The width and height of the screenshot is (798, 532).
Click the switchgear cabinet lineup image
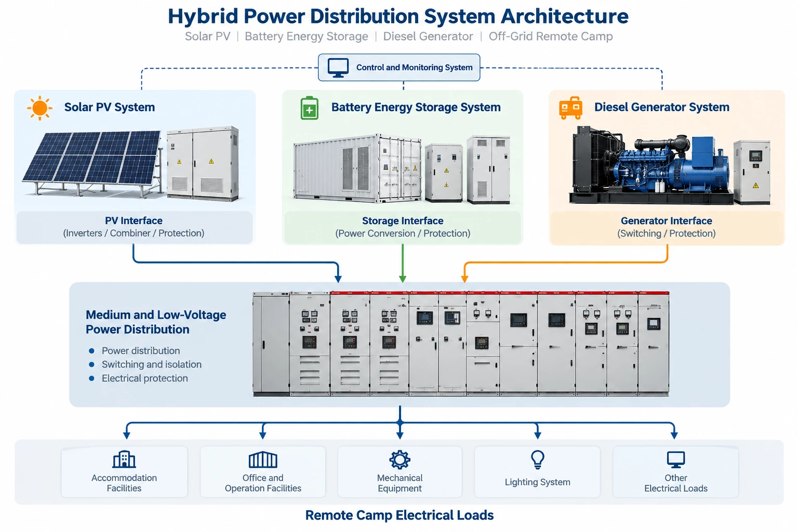(461, 344)
